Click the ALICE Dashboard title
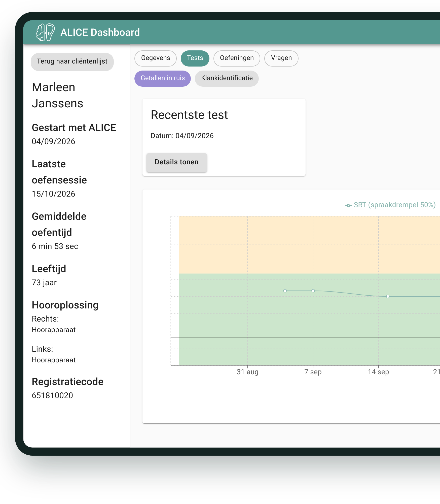The image size is (440, 504). (100, 33)
